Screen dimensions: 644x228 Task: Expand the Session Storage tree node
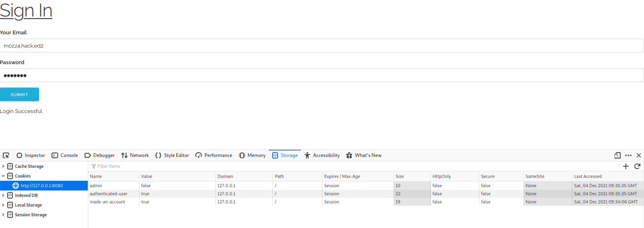pyautogui.click(x=3, y=215)
